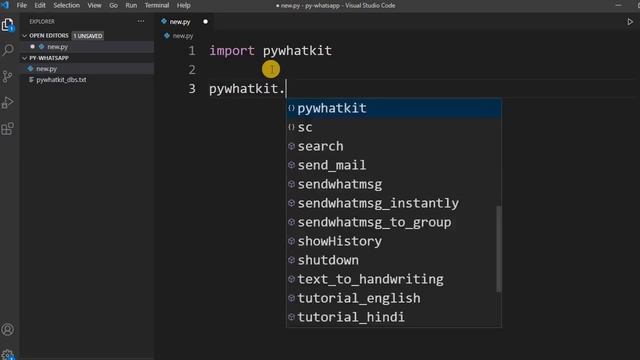Click line number 3 in the gutter
This screenshot has width=640, height=360.
[191, 89]
